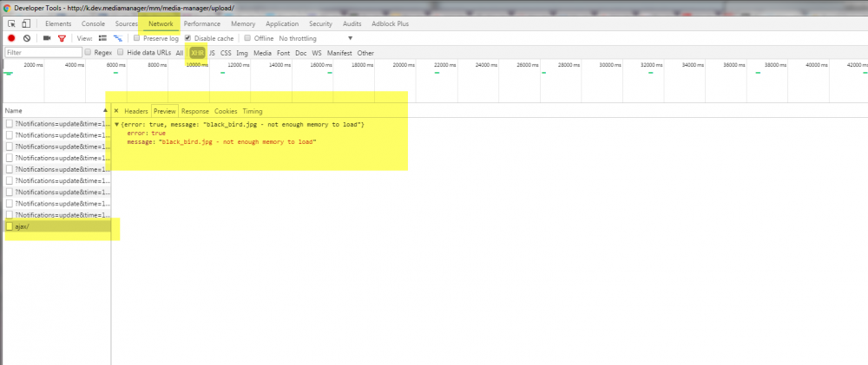Image resolution: width=868 pixels, height=365 pixels.
Task: View the raw Response tab
Action: coord(195,111)
